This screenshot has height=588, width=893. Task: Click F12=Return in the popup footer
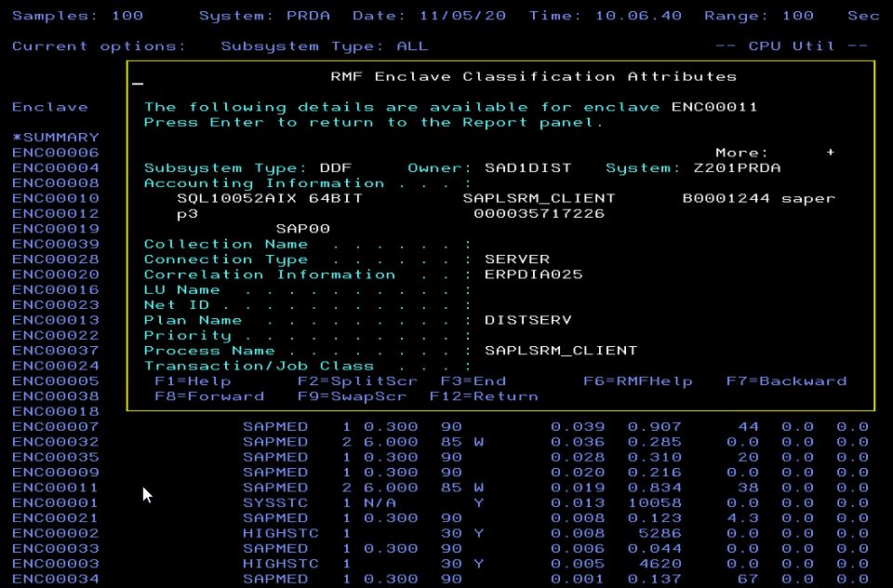point(484,396)
